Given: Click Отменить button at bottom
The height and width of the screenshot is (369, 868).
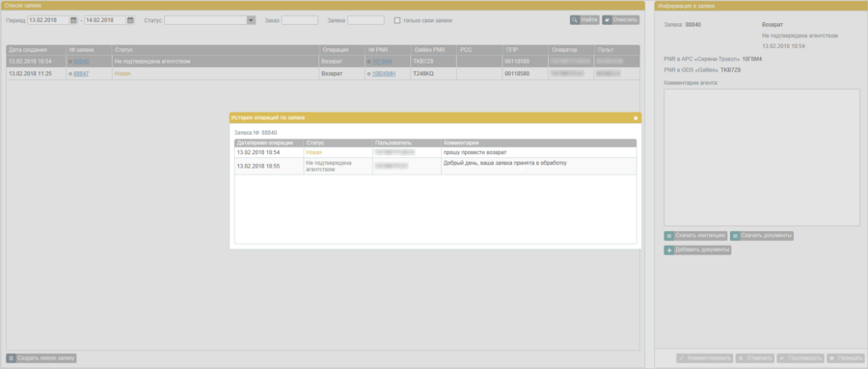Looking at the screenshot, I should click(x=755, y=358).
